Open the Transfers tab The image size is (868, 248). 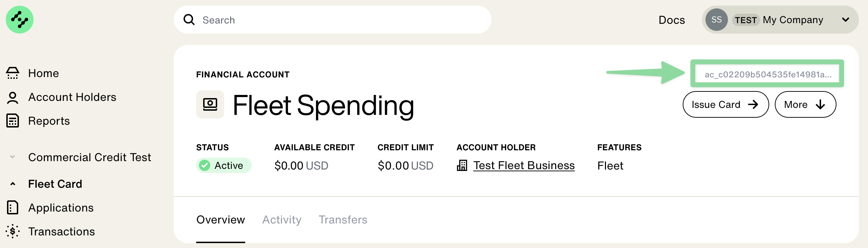point(343,220)
